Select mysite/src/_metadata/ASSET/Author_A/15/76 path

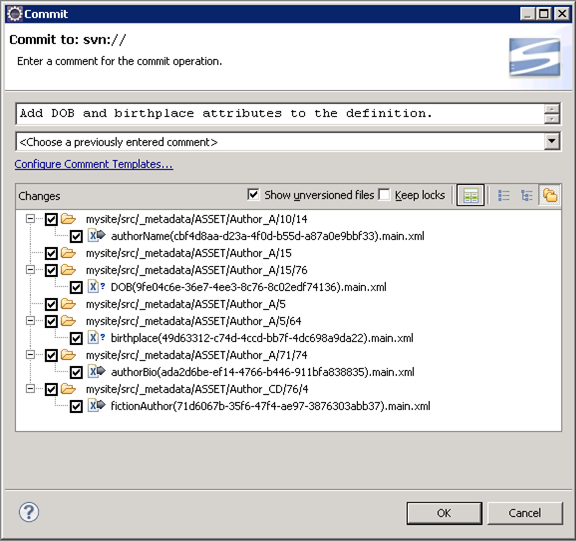pyautogui.click(x=197, y=270)
